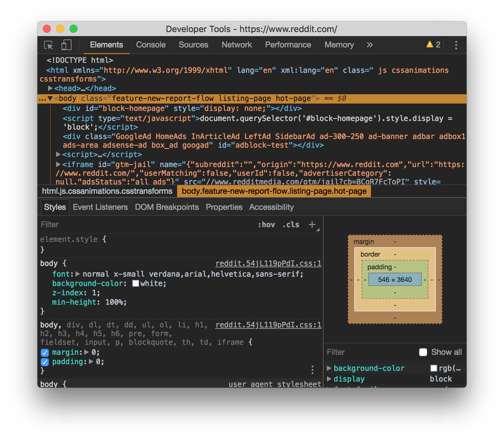Image resolution: width=504 pixels, height=441 pixels.
Task: Select the adblock-test div node
Action: coord(264,141)
